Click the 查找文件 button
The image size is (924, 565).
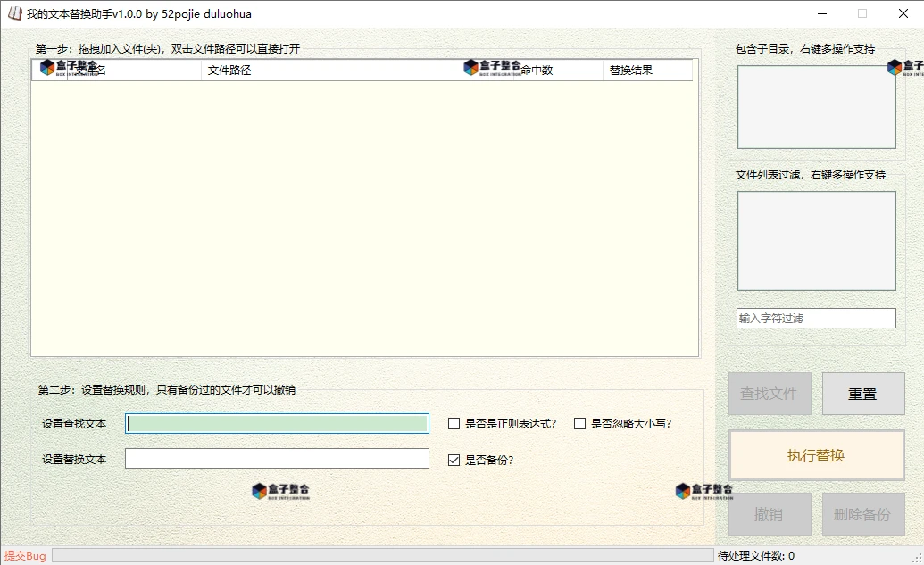tap(769, 393)
